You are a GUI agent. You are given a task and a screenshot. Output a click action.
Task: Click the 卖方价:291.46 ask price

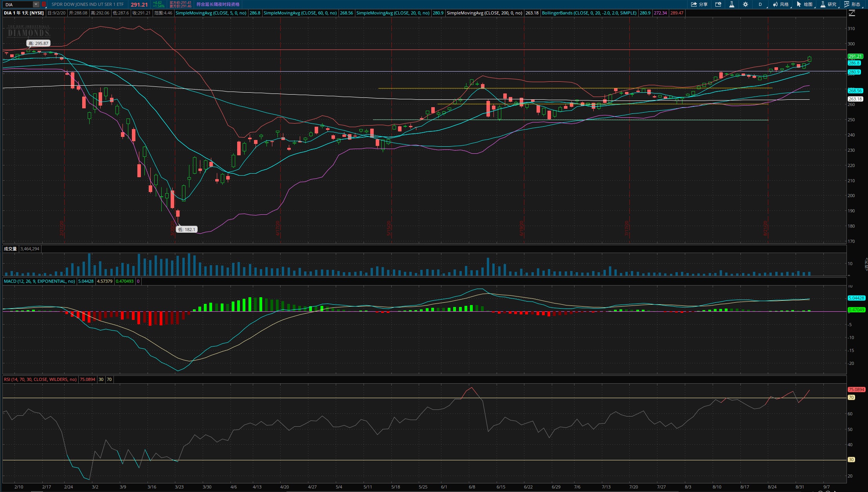coord(180,6)
